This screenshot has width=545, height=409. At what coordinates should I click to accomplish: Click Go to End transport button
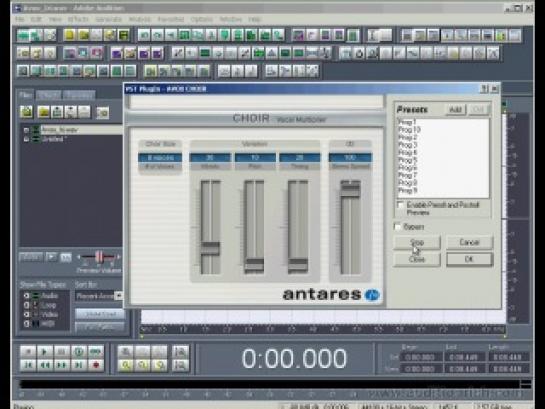pos(79,365)
